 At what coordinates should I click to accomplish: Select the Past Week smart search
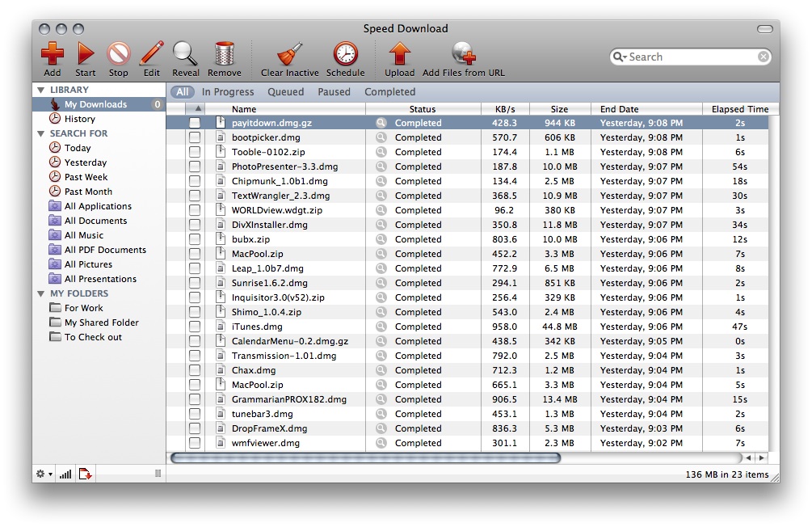tap(86, 177)
